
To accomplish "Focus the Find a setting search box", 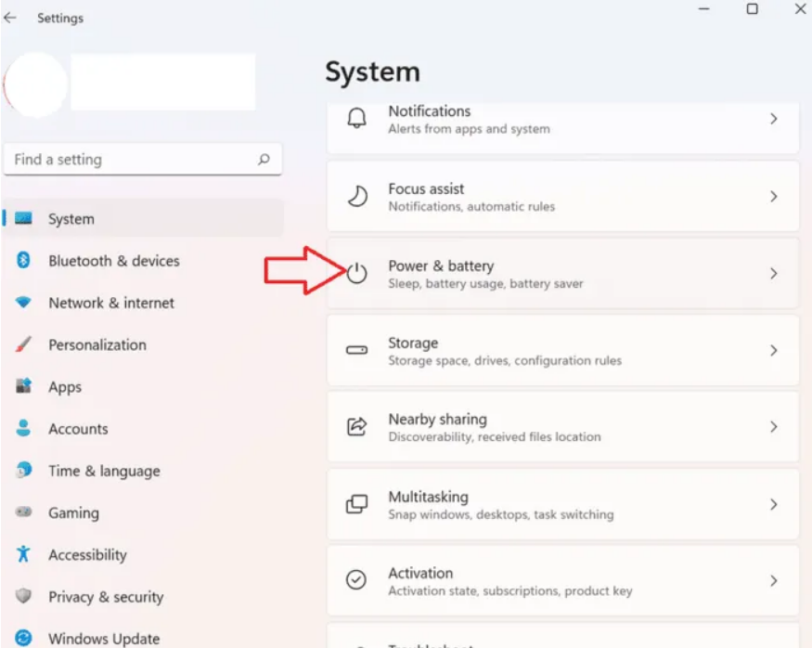I will point(130,160).
